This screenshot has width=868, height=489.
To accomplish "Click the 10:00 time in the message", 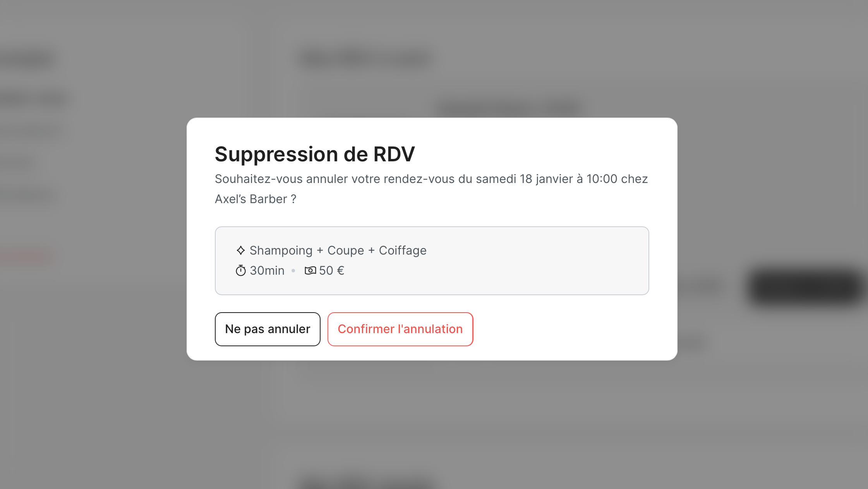I will click(x=602, y=179).
